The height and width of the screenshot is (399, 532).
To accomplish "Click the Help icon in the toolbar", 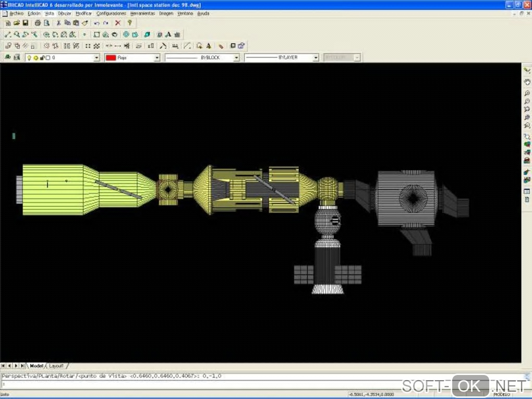I will (129, 23).
